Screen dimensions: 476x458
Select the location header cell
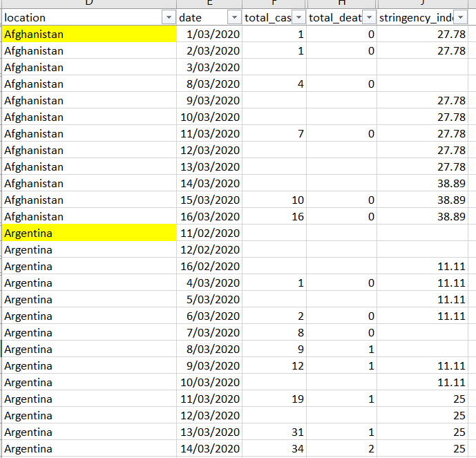[89, 17]
